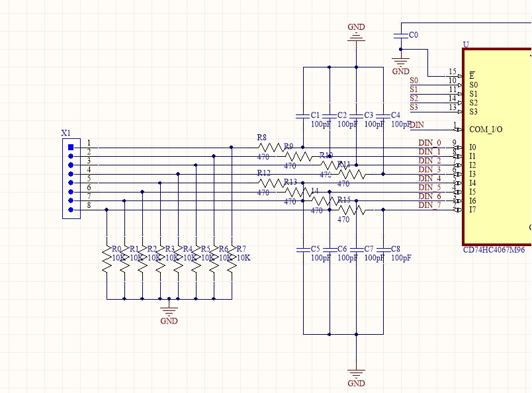Select the X1 connector designator label
532x393 pixels.
[66, 133]
